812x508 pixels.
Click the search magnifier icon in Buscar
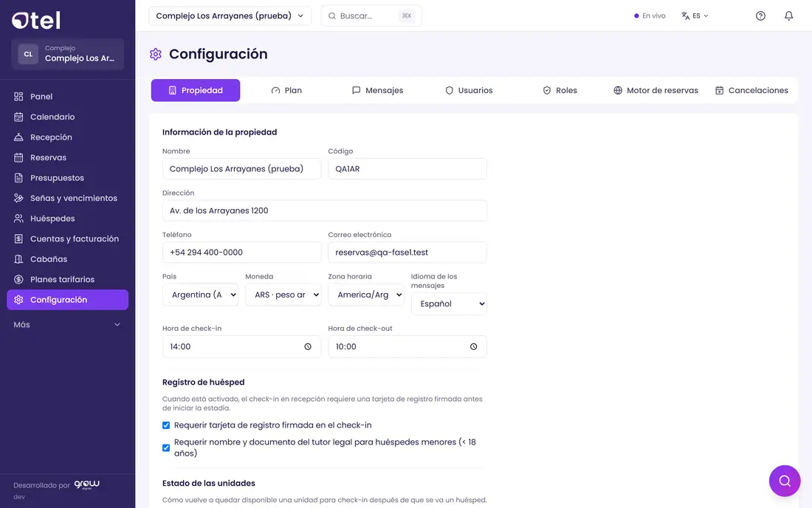[x=332, y=16]
